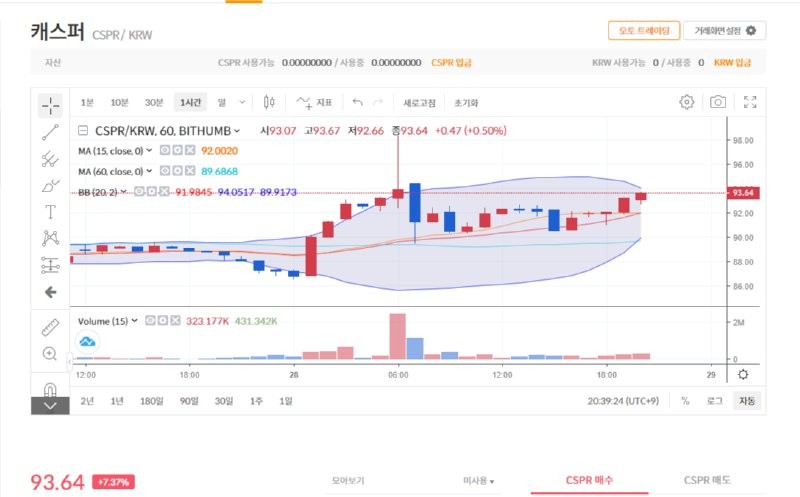This screenshot has height=497, width=800.
Task: Expand Volume (15) options
Action: [x=134, y=321]
